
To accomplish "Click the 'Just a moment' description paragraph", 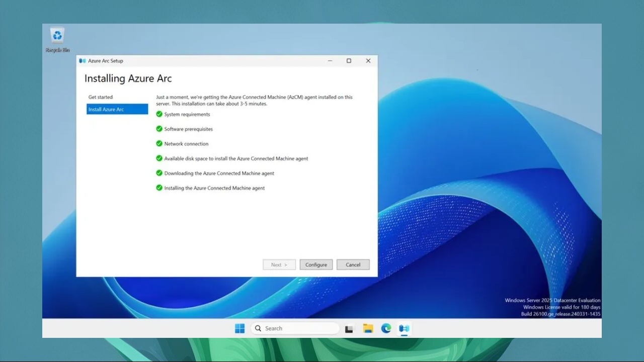I will coord(255,100).
